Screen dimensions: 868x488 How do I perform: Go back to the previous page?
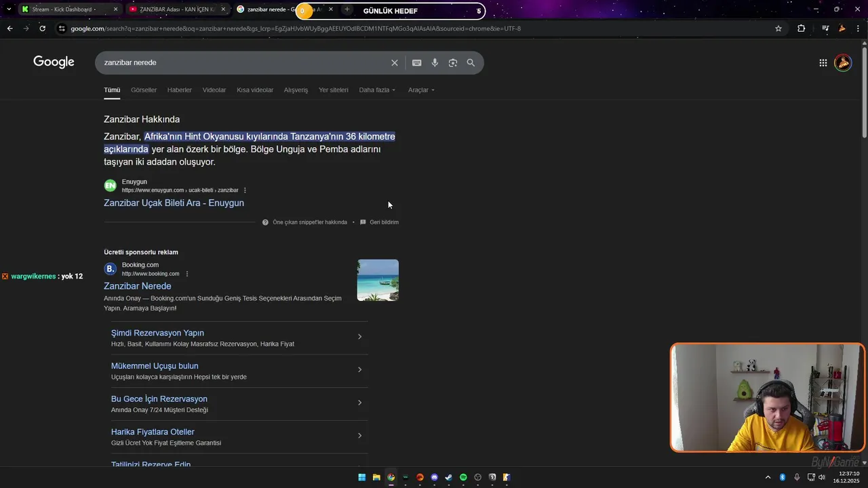pos(9,28)
